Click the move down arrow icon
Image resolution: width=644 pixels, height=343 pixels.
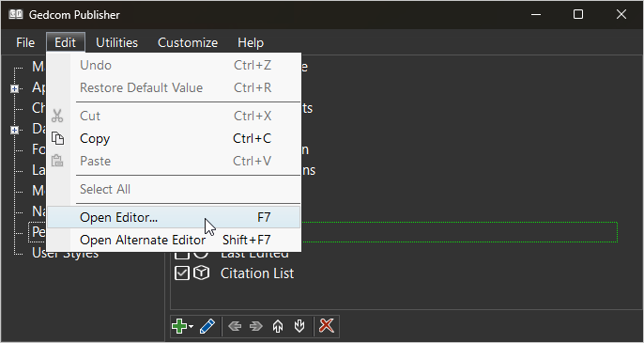pyautogui.click(x=299, y=326)
